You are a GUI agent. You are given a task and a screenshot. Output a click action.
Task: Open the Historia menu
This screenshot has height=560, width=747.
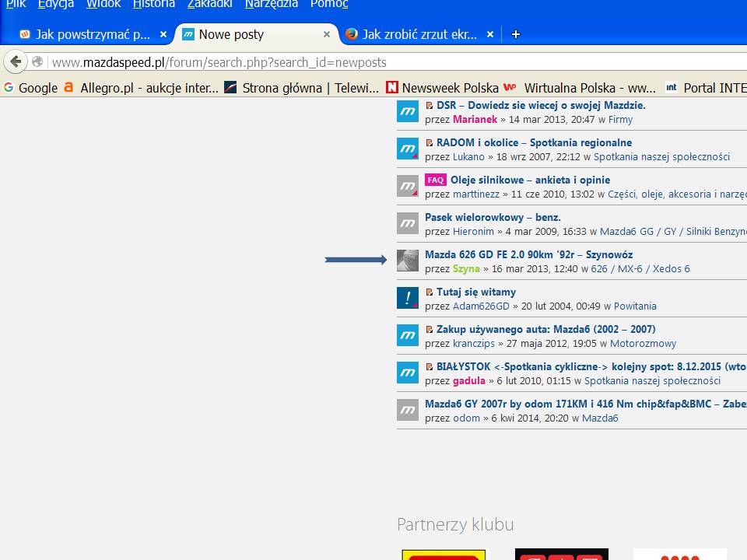pyautogui.click(x=154, y=4)
